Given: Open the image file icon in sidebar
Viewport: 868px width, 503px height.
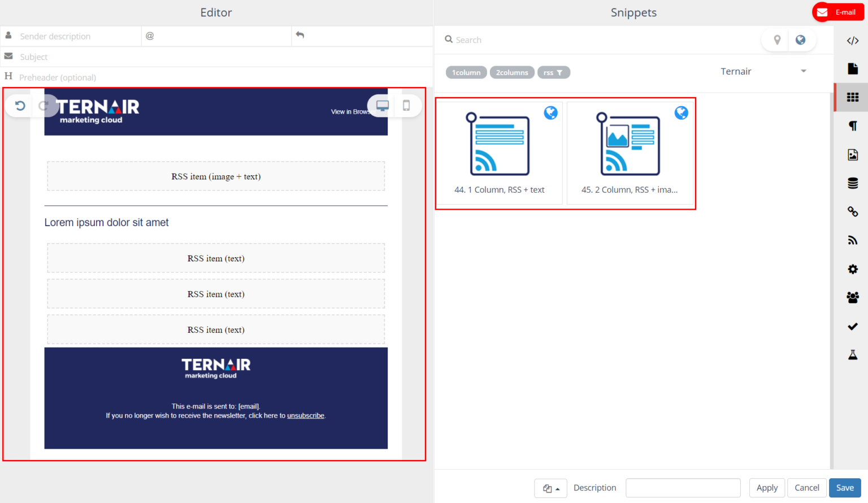Looking at the screenshot, I should pyautogui.click(x=853, y=155).
